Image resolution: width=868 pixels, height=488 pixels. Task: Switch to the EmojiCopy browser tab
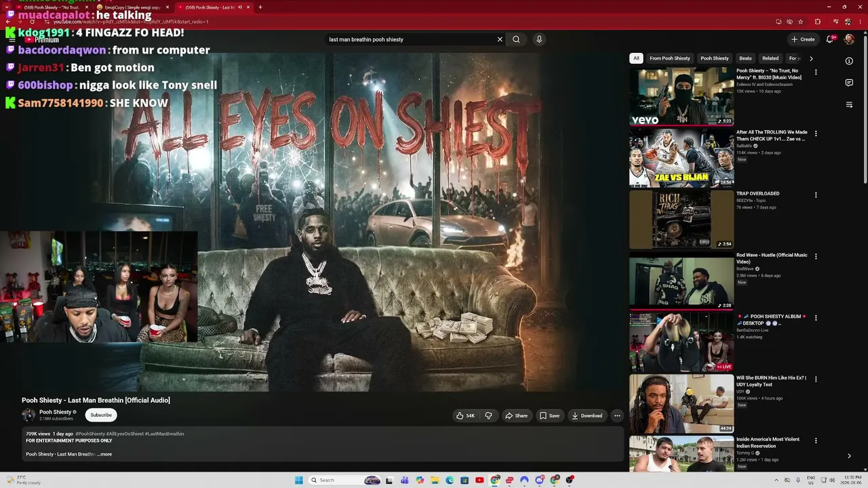[x=134, y=7]
